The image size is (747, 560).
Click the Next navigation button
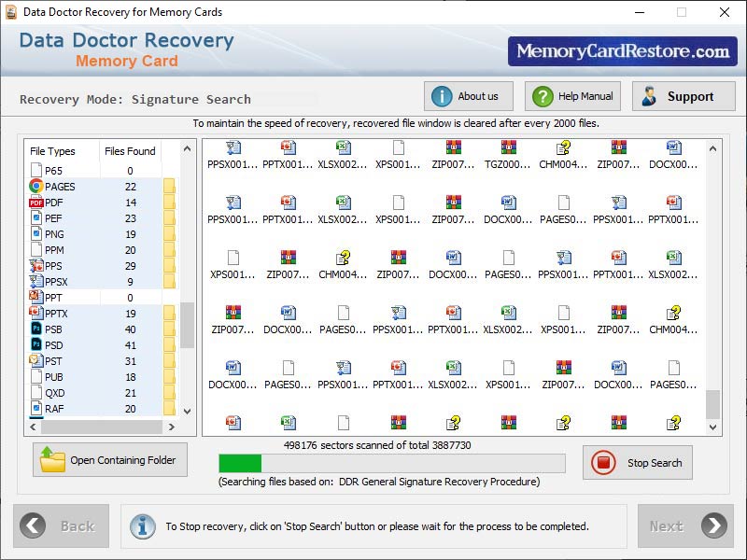[x=685, y=526]
